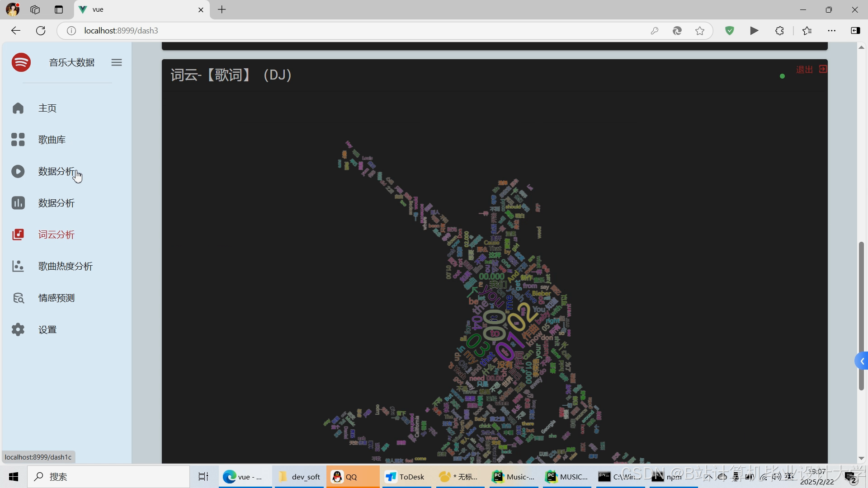
Task: Expand the blue side panel chevron
Action: click(862, 361)
